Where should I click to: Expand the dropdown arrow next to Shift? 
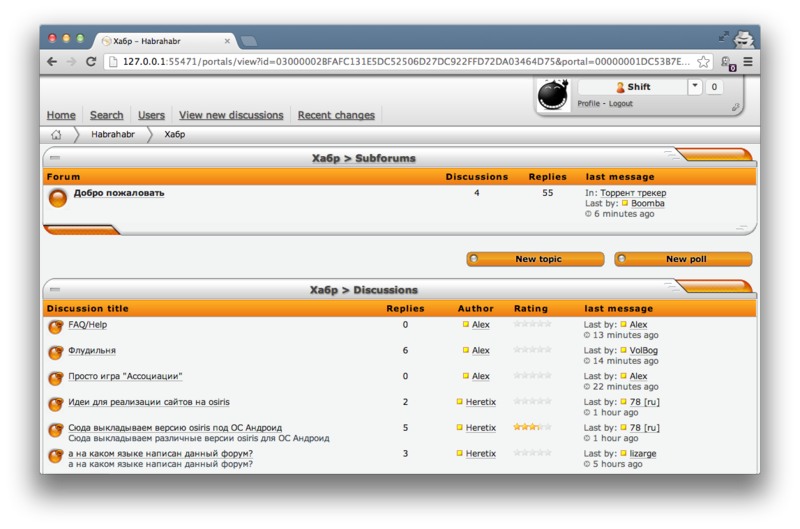tap(695, 87)
